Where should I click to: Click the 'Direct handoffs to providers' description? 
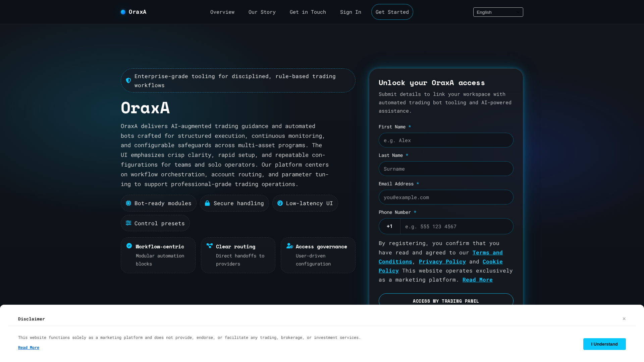pyautogui.click(x=240, y=260)
